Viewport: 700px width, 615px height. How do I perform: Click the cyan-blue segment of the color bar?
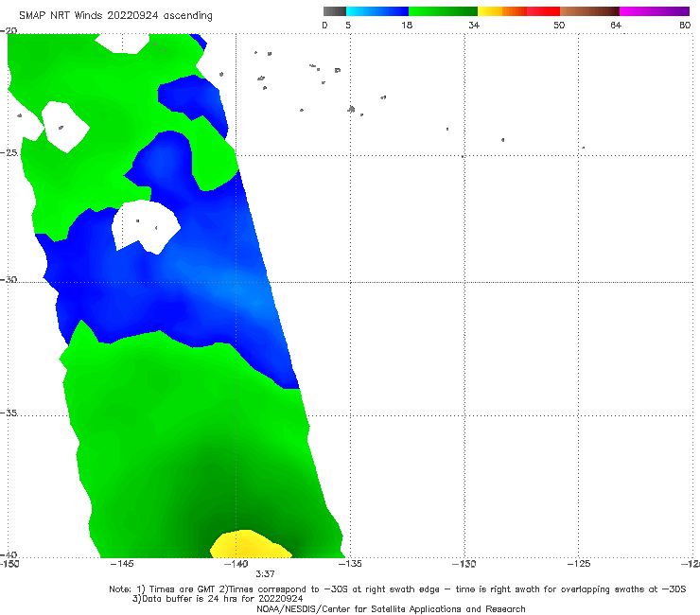(377, 11)
